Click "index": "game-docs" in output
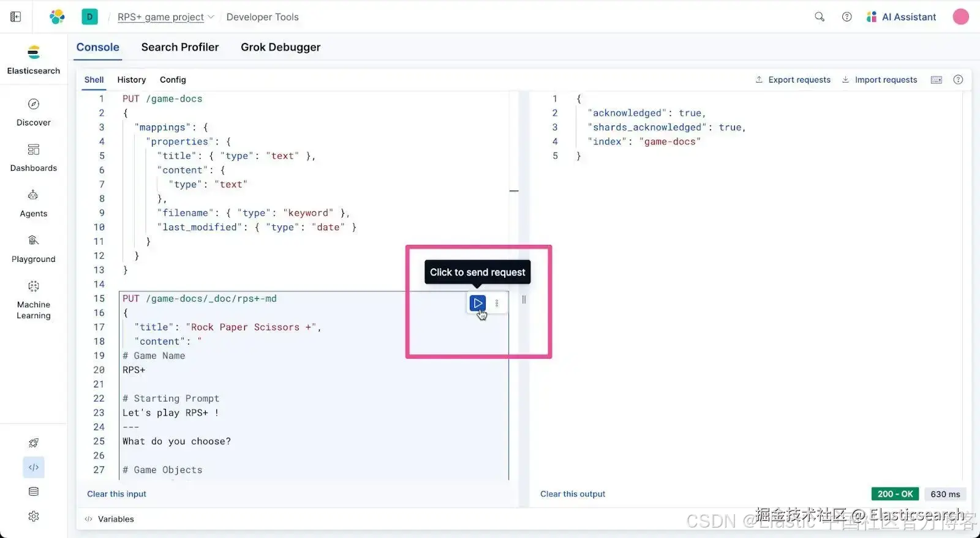Screen dimensions: 980x538 click(644, 141)
